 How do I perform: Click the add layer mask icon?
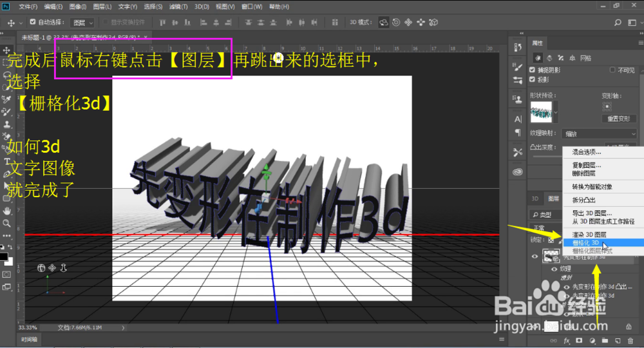click(x=579, y=341)
